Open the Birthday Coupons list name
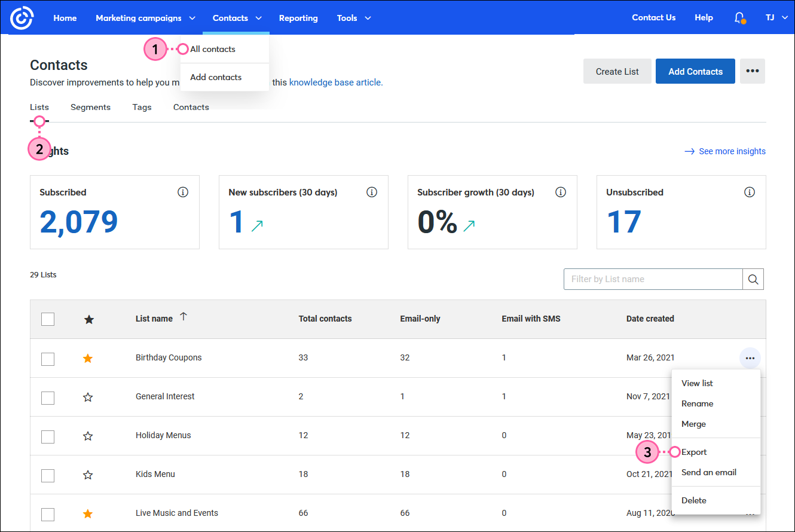 click(169, 357)
